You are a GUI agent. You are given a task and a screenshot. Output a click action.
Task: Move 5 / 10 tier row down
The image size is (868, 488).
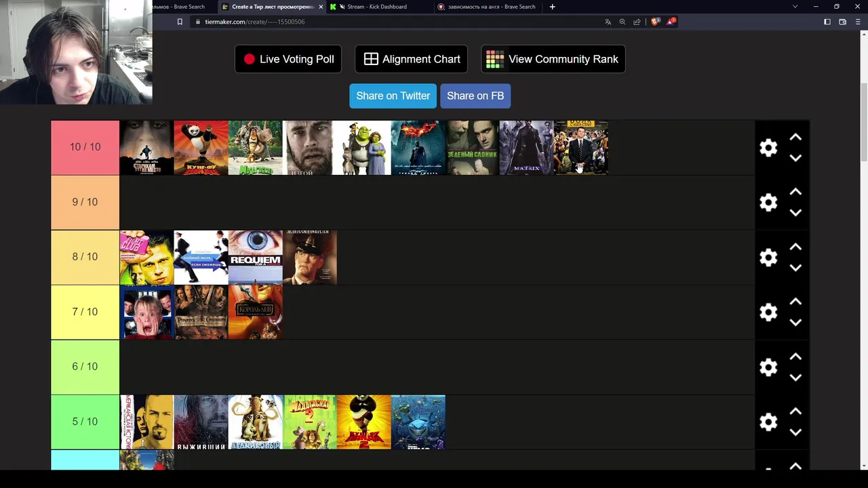pos(795,432)
